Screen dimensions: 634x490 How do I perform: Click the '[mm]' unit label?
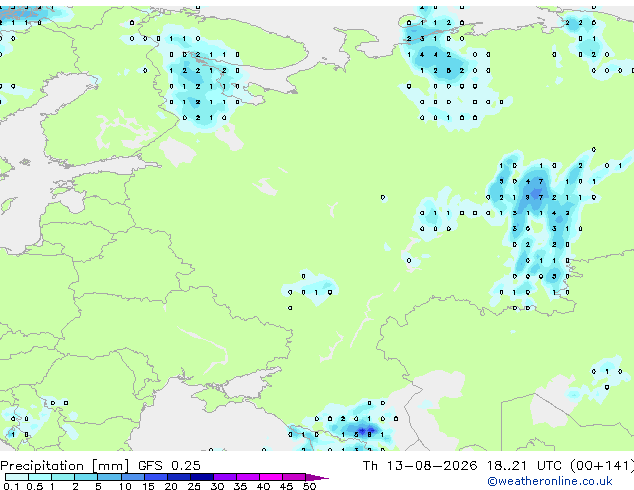tap(111, 466)
